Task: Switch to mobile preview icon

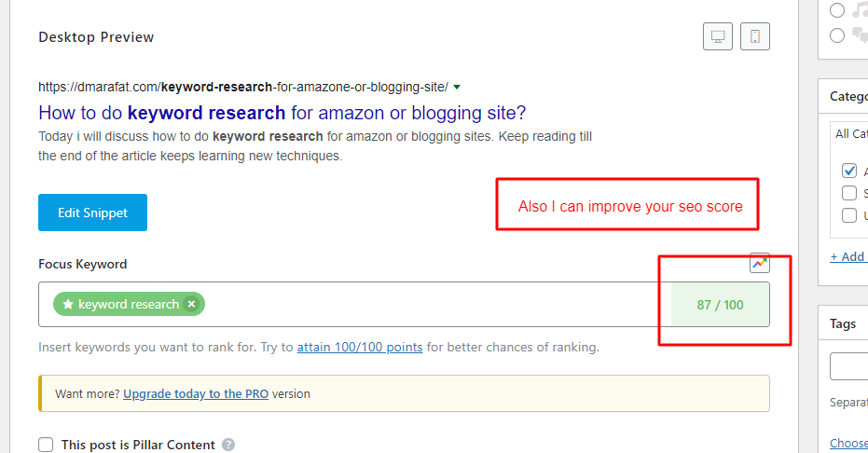Action: pos(755,37)
